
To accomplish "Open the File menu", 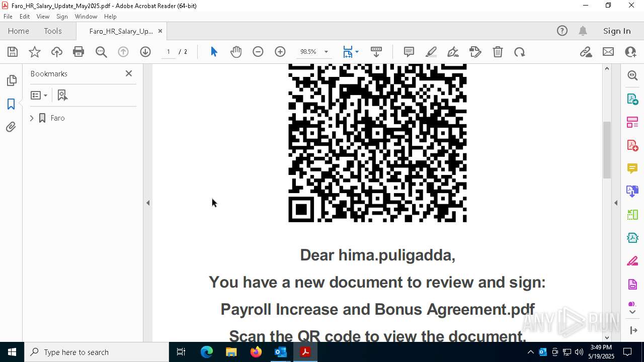I will (x=8, y=17).
